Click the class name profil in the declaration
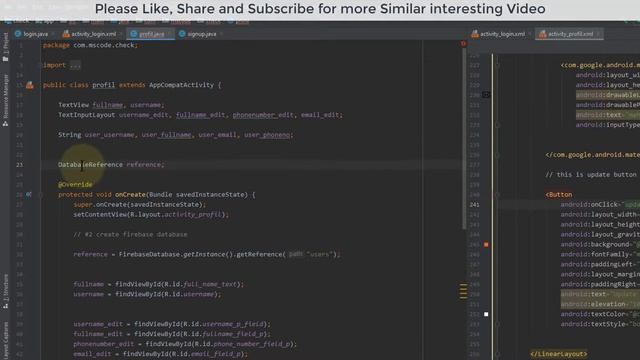 pos(103,85)
